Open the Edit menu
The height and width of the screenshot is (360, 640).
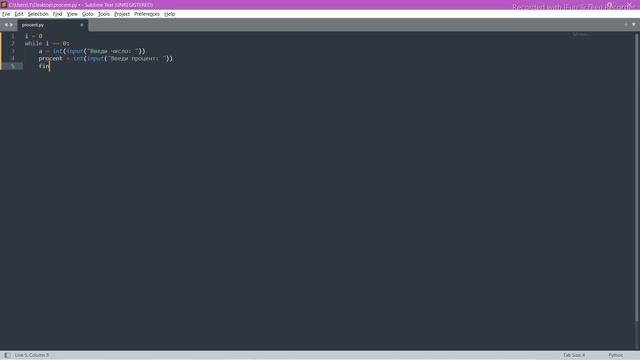tap(19, 14)
